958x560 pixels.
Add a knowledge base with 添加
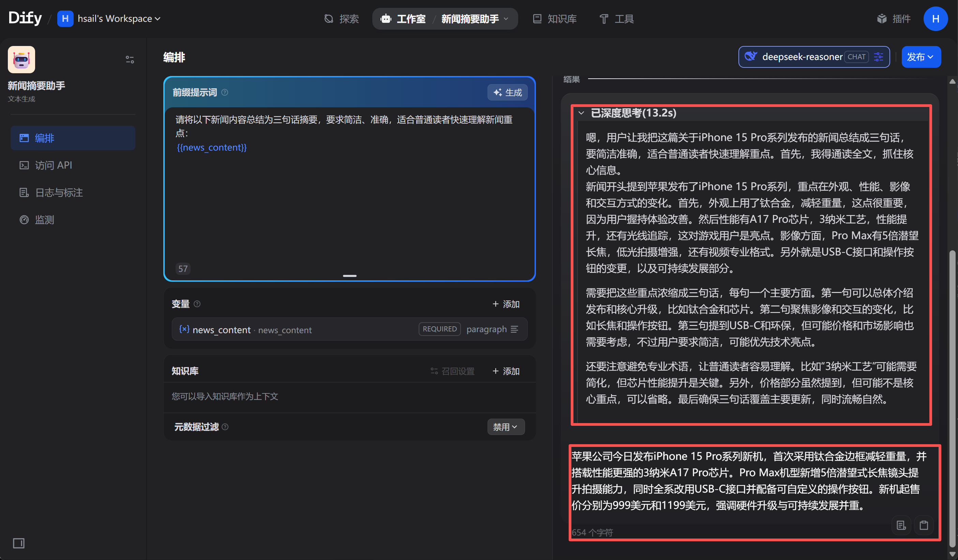(506, 371)
